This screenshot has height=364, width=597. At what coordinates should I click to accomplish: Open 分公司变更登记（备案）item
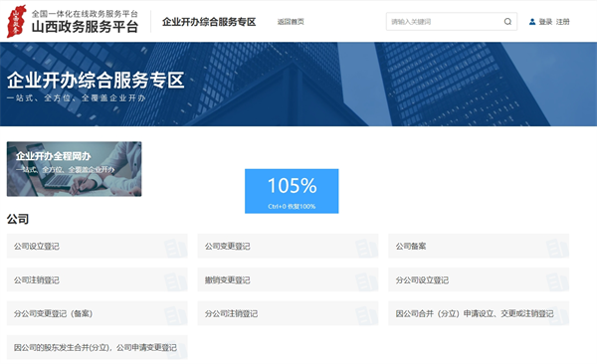(x=98, y=313)
